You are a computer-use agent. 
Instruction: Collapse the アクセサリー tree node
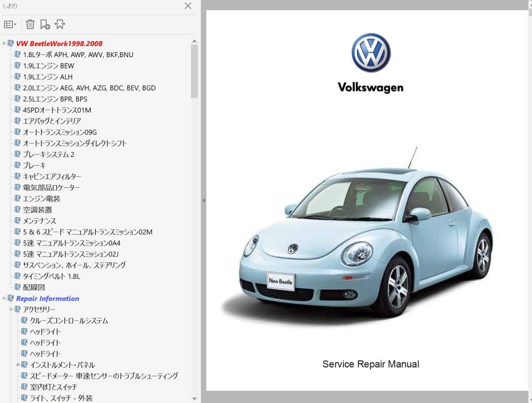(11, 310)
